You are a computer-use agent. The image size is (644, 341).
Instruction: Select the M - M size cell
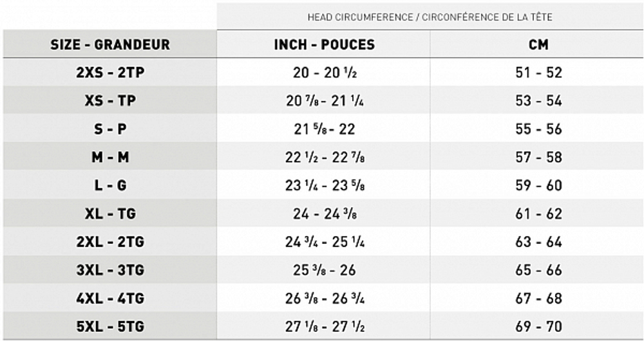(110, 158)
